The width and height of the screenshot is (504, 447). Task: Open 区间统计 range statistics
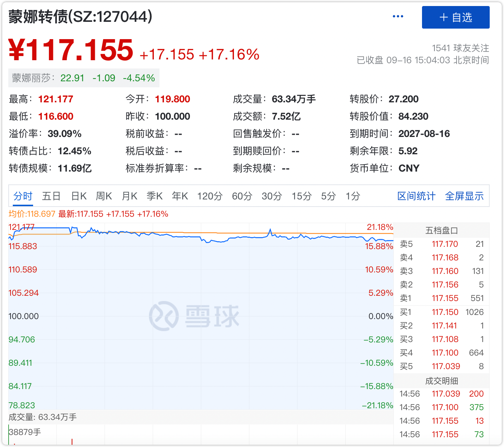point(416,196)
